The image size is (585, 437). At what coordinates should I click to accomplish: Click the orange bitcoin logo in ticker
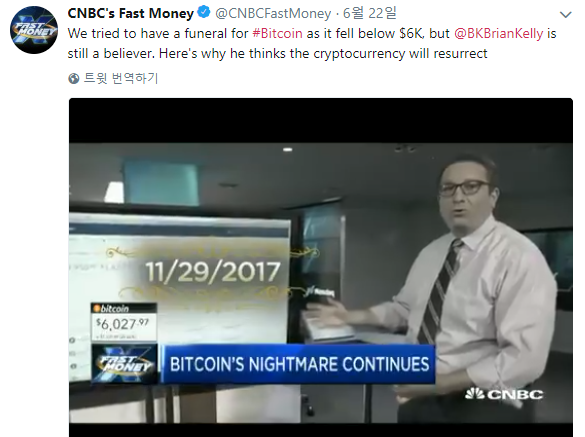97,309
